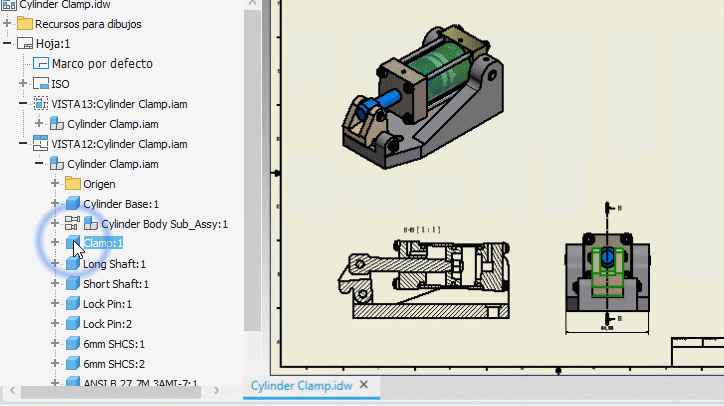Click the browser scroll left arrow

tap(12, 391)
